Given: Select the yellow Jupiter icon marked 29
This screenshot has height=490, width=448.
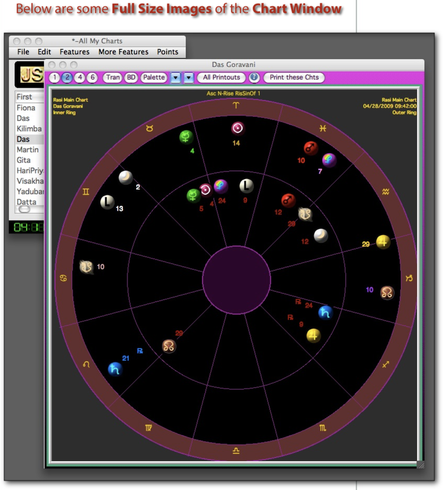Looking at the screenshot, I should 383,242.
